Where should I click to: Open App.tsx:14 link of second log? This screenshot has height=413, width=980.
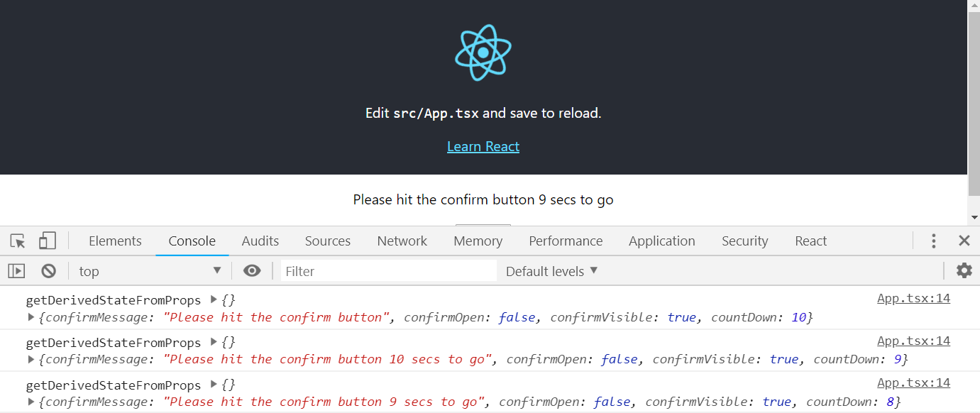[913, 341]
